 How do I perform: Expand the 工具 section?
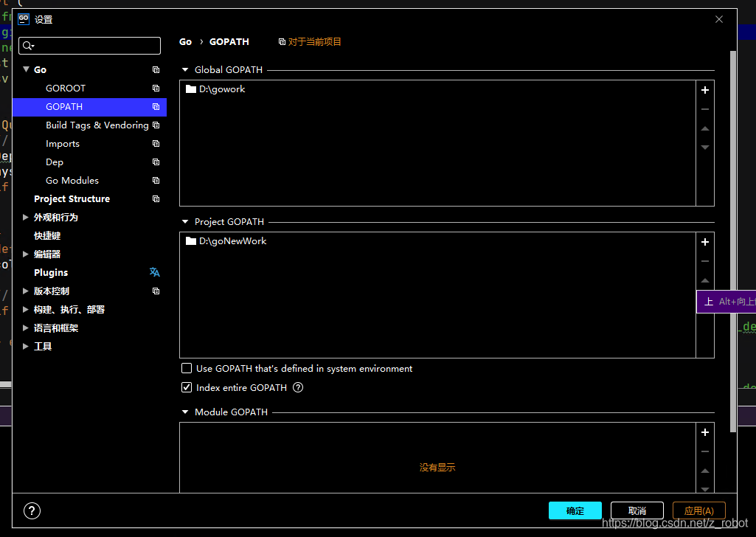coord(26,346)
